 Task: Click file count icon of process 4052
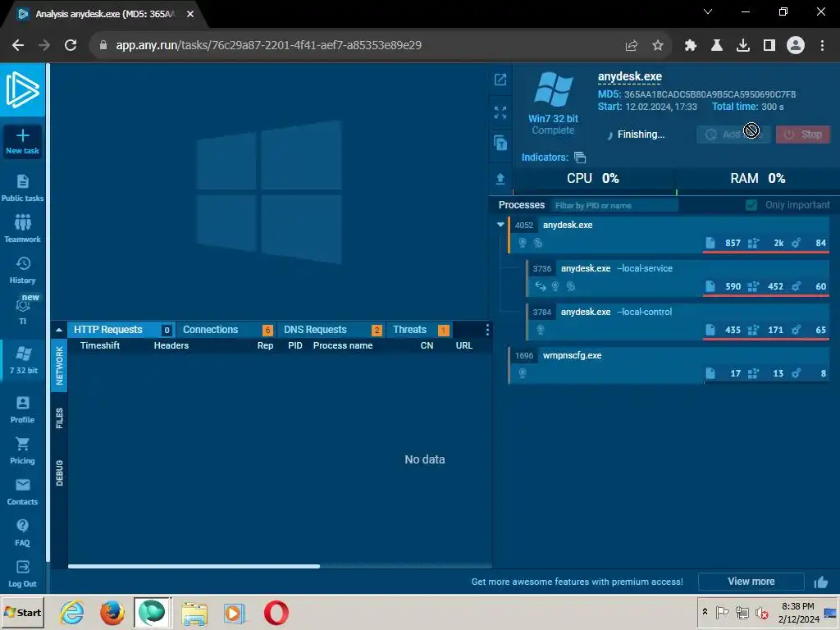(x=710, y=243)
